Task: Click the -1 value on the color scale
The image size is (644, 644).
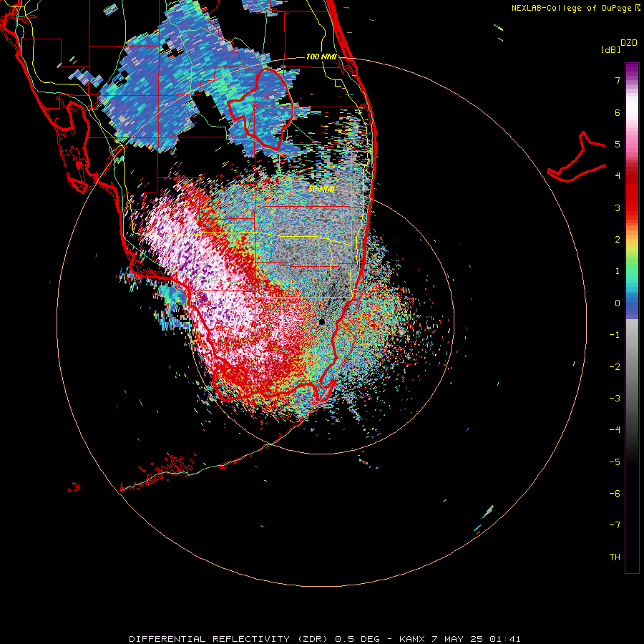Action: click(x=615, y=335)
